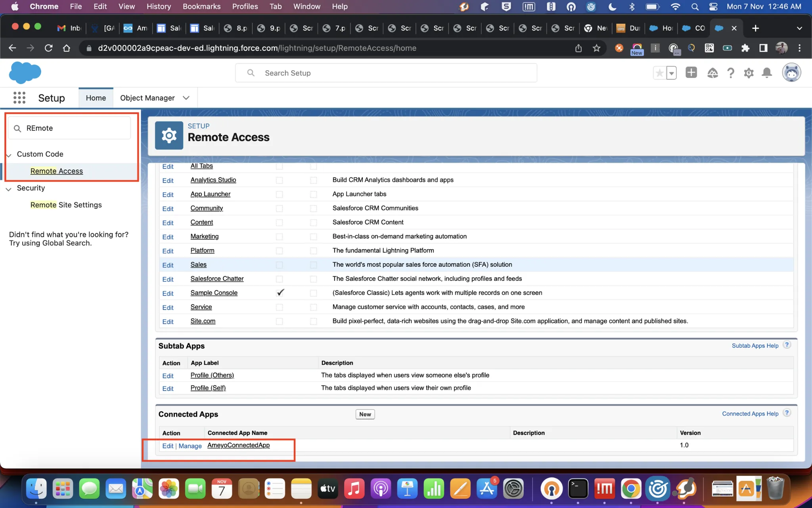This screenshot has width=812, height=508.
Task: Open the Subtab Apps help question icon
Action: click(787, 345)
